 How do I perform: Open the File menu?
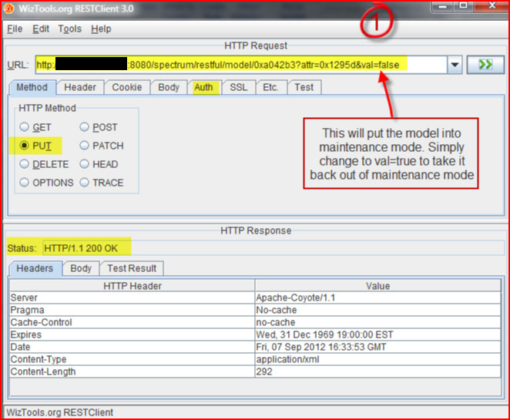[15, 29]
